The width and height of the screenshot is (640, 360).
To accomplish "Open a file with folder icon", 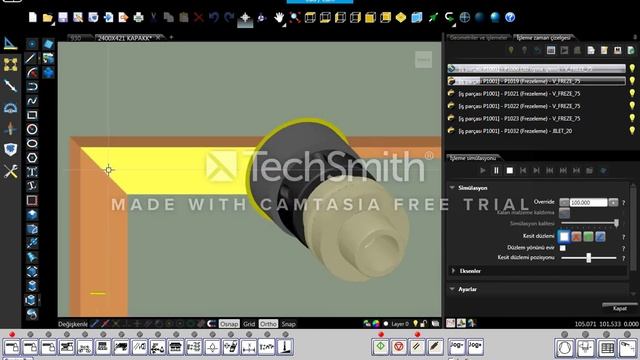I will tap(48, 17).
